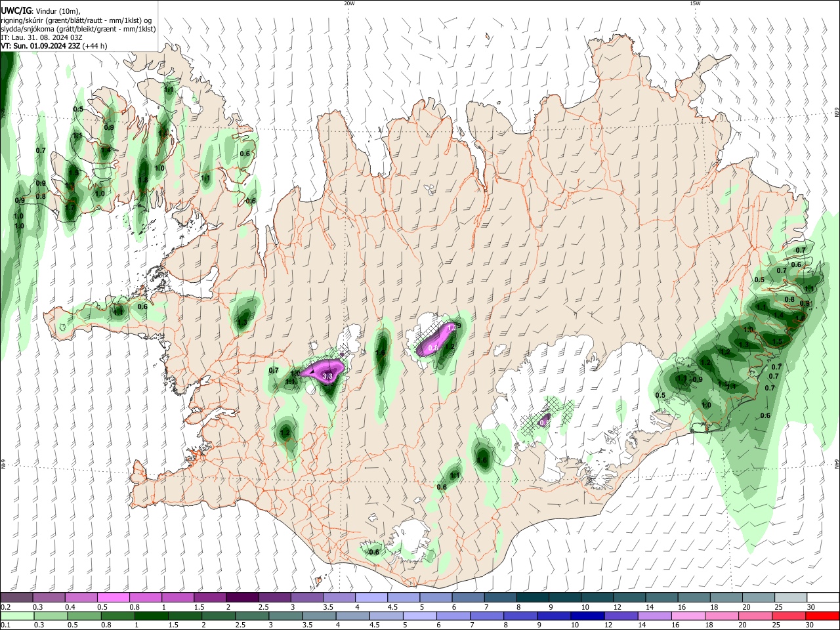Click the lower-scale swatch starting at 4.5

pyautogui.click(x=386, y=616)
